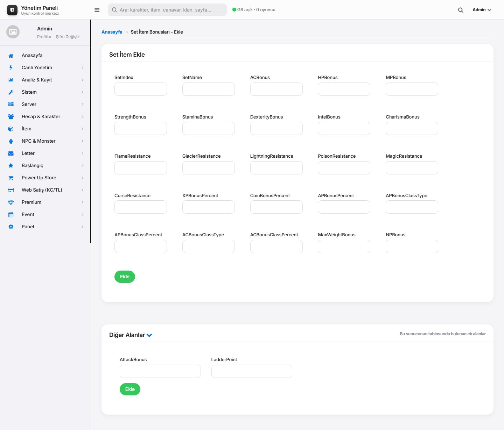Click the magnifier search icon in the top-right header
This screenshot has height=430, width=504.
tap(461, 10)
